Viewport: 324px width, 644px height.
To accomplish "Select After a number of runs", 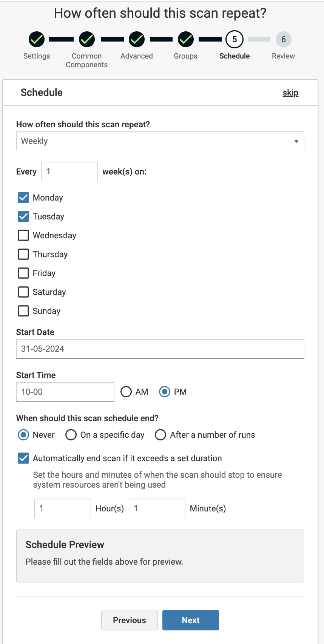I will point(160,435).
